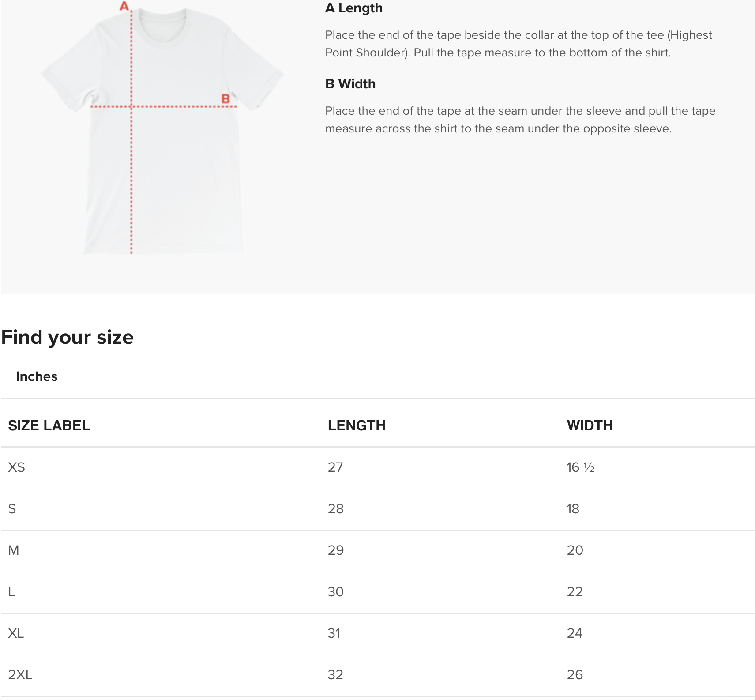Select the XS size row
Viewport: 755px width, 700px height.
click(17, 467)
